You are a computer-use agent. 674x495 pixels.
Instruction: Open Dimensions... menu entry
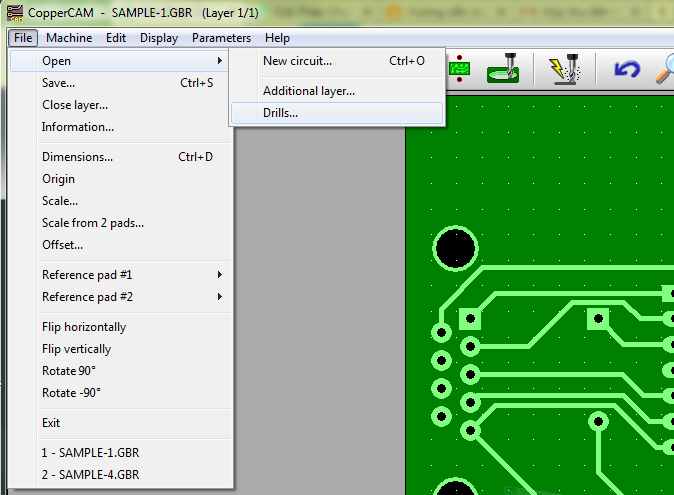click(120, 157)
